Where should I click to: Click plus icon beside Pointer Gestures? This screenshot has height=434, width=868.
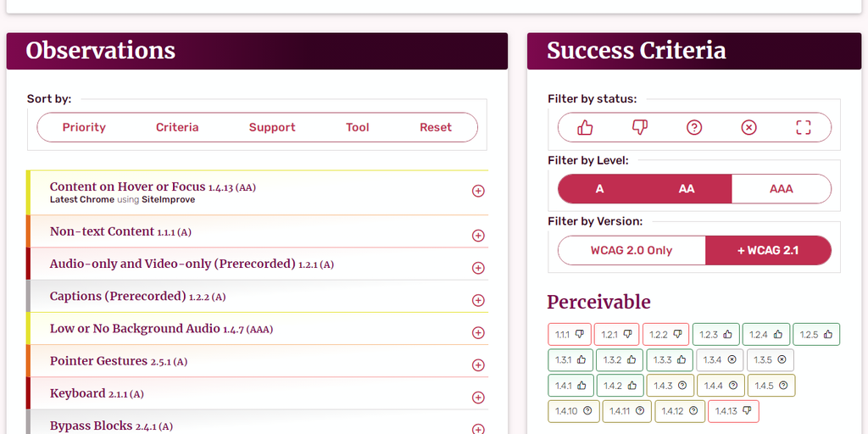point(478,365)
